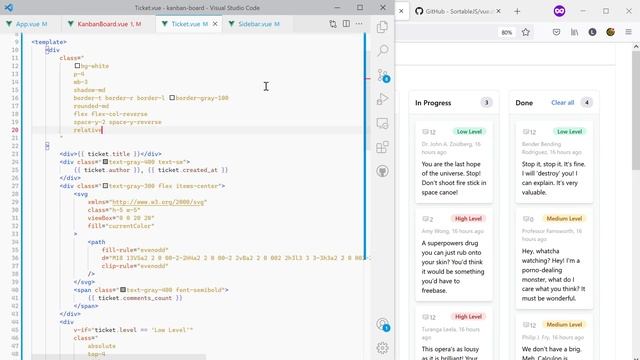Open the w3.org svg namespace link
This screenshot has height=360, width=640.
click(159, 202)
